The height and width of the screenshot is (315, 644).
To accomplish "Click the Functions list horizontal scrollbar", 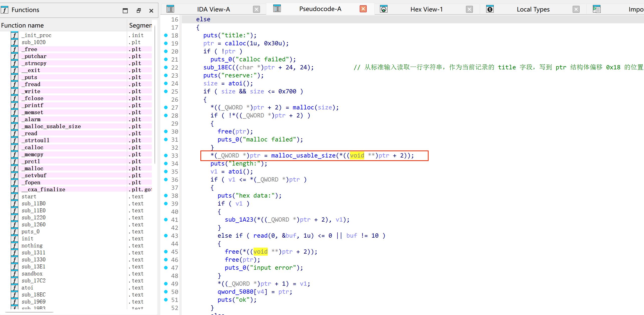I will 29,312.
